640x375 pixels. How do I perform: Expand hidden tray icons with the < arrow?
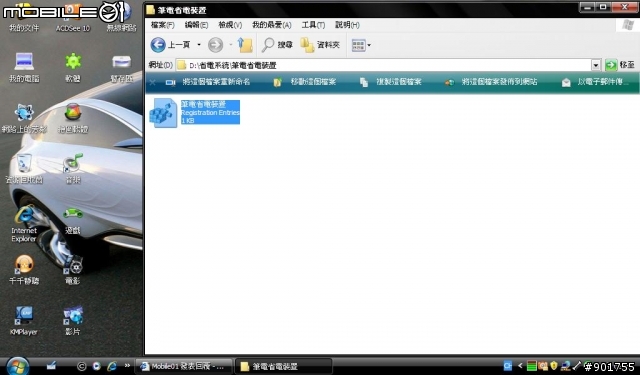[x=520, y=366]
